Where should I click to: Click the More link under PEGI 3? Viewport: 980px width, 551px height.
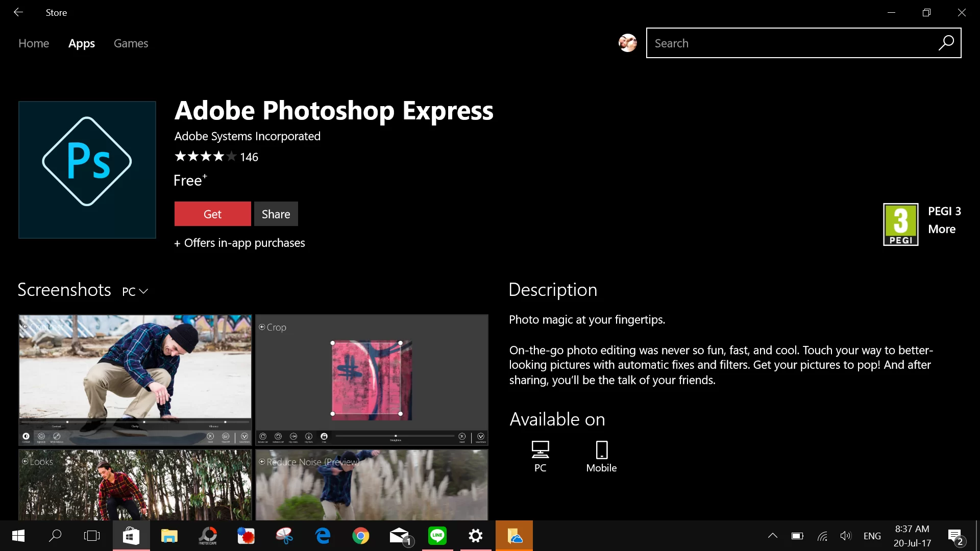(x=942, y=229)
